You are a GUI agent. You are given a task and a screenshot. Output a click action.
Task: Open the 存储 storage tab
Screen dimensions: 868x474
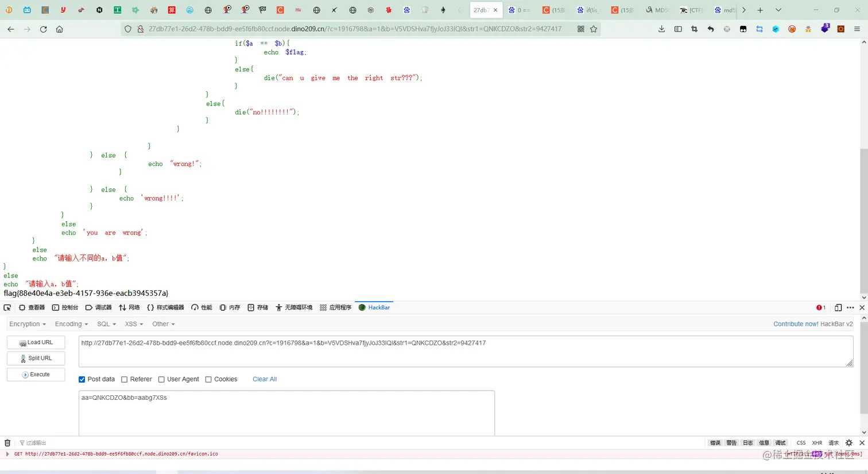click(x=258, y=307)
